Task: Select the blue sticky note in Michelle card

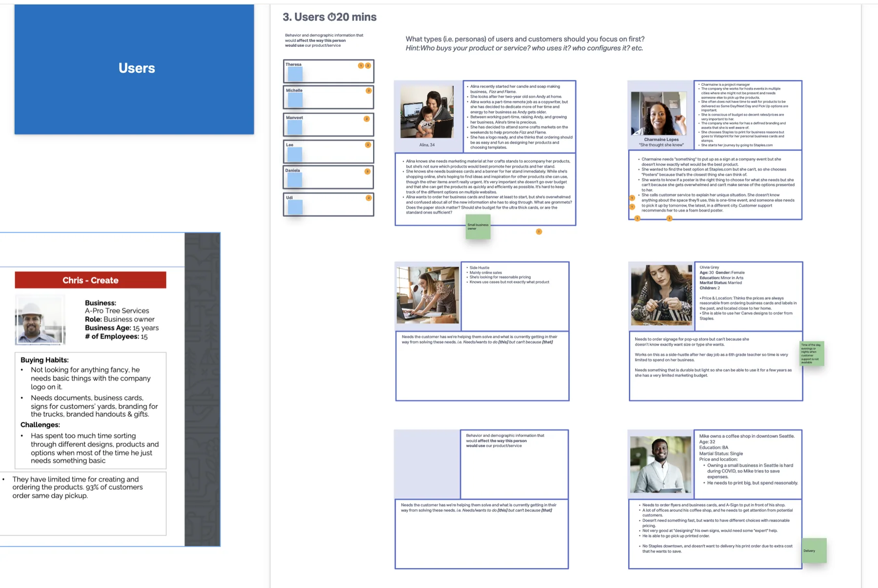Action: tap(295, 100)
